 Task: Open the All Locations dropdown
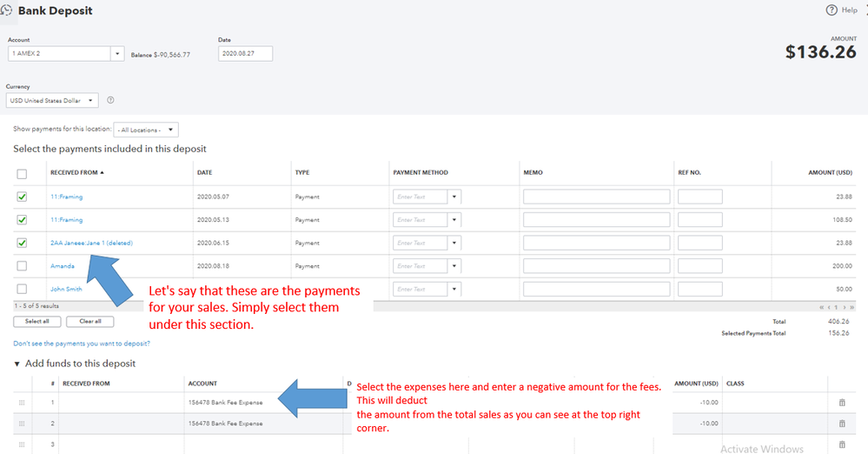146,130
